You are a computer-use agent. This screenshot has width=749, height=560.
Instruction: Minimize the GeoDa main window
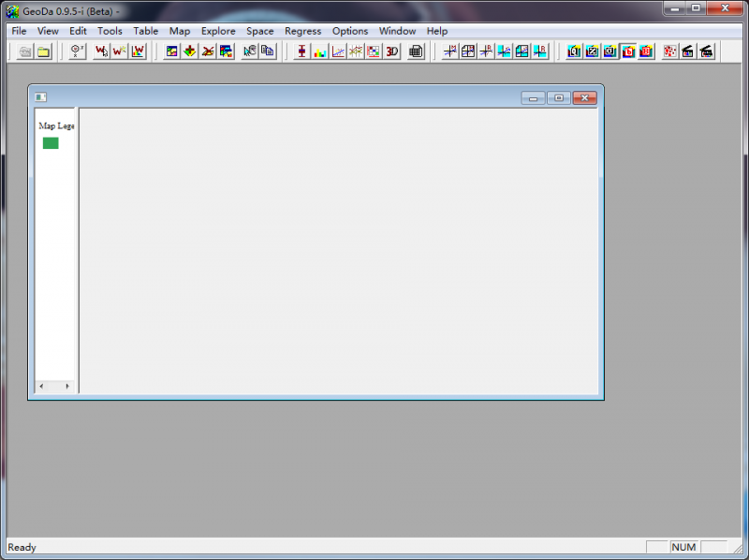[675, 8]
